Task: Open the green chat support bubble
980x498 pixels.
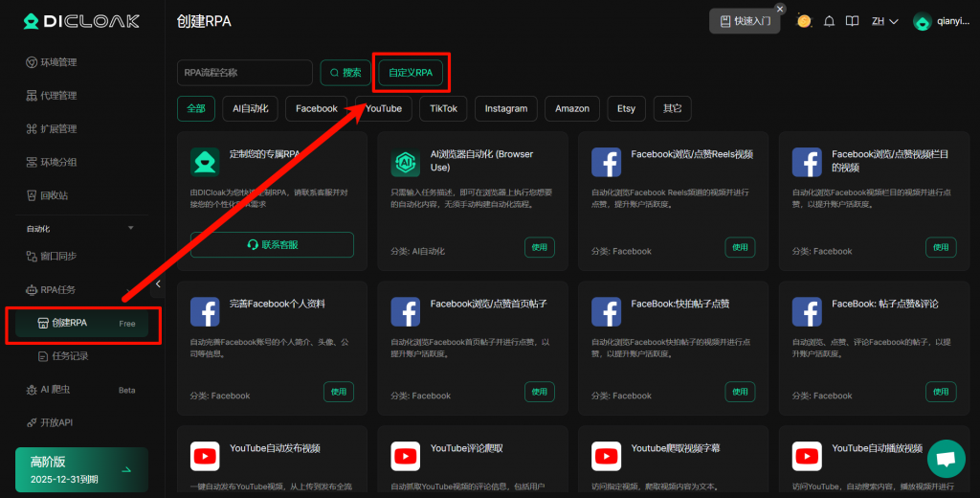Action: (946, 459)
